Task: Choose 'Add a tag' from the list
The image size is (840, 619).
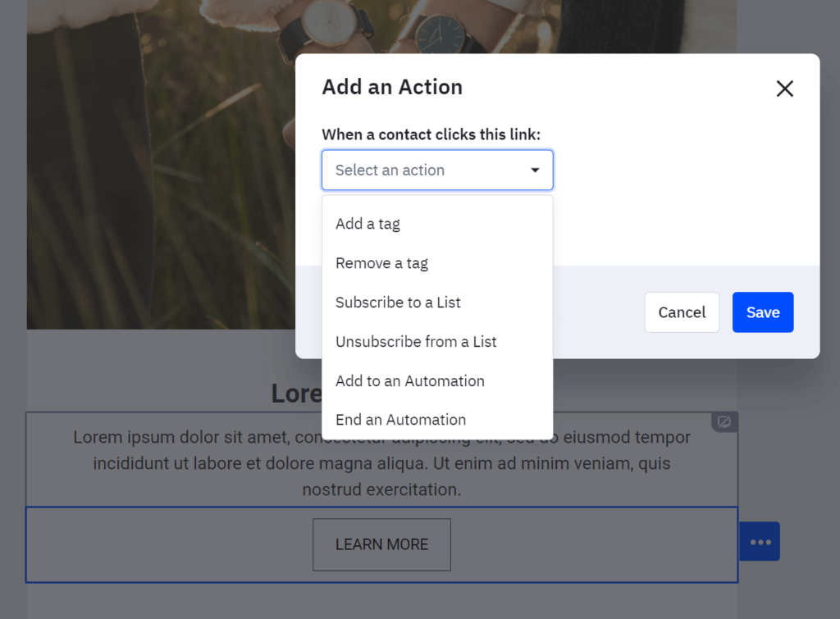Action: 367,224
